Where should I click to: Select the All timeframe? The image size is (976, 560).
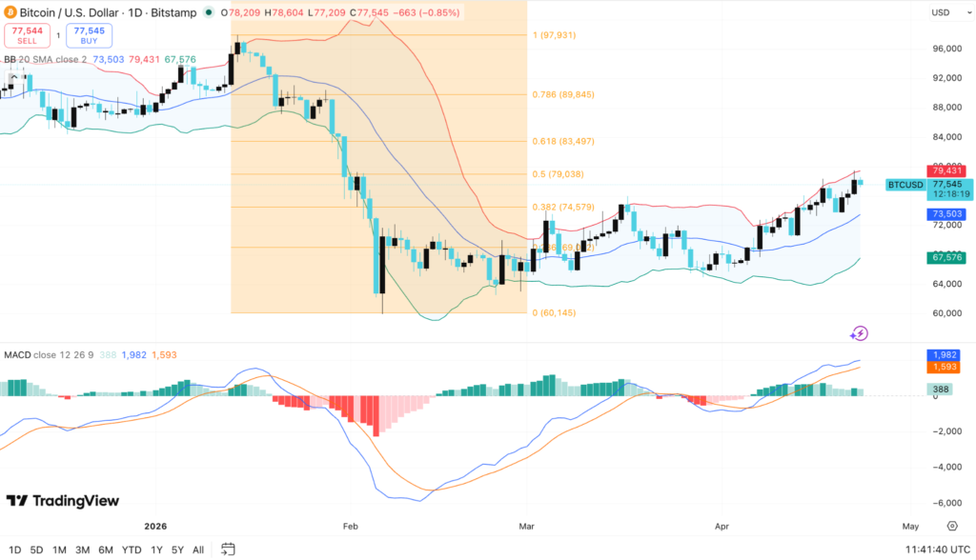point(198,550)
